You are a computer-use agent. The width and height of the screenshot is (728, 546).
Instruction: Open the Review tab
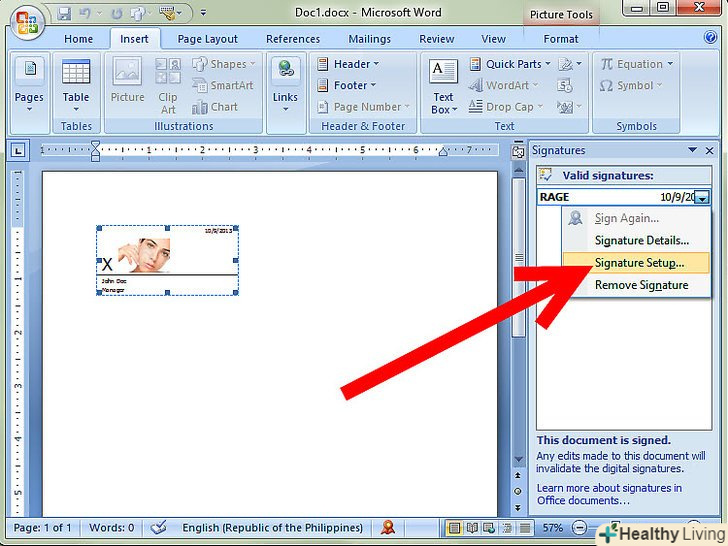436,39
